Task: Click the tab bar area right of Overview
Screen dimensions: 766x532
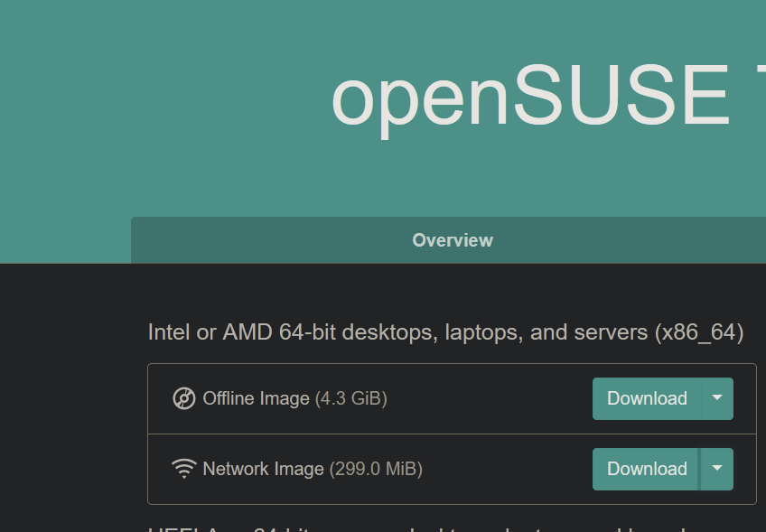Action: click(x=635, y=240)
